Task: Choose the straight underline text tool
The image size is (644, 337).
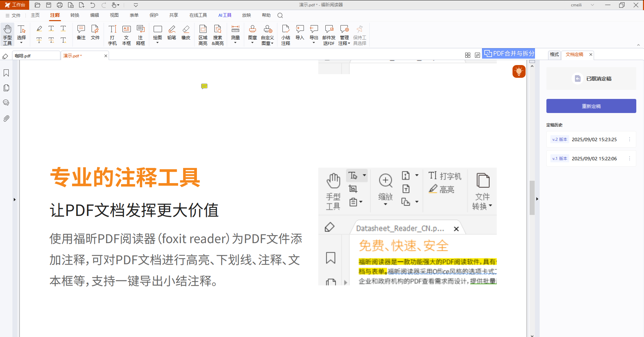Action: [x=63, y=29]
